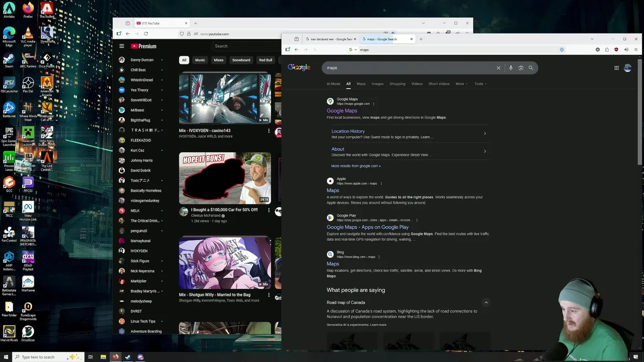Viewport: 644px width, 362px height.
Task: Collapse the Road map of Canada section
Action: coord(486,302)
